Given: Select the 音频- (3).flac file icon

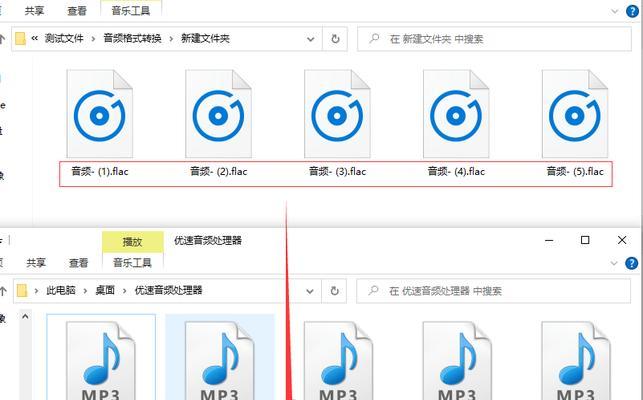Looking at the screenshot, I should point(337,114).
